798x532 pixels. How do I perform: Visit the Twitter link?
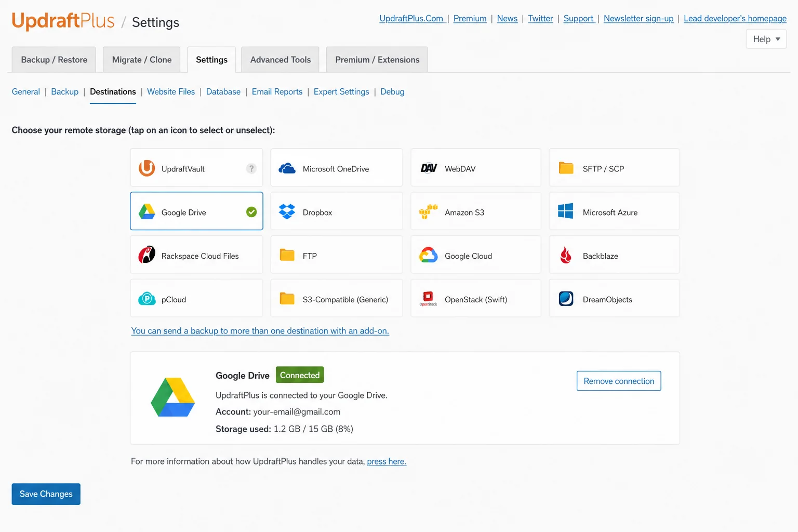pos(540,19)
